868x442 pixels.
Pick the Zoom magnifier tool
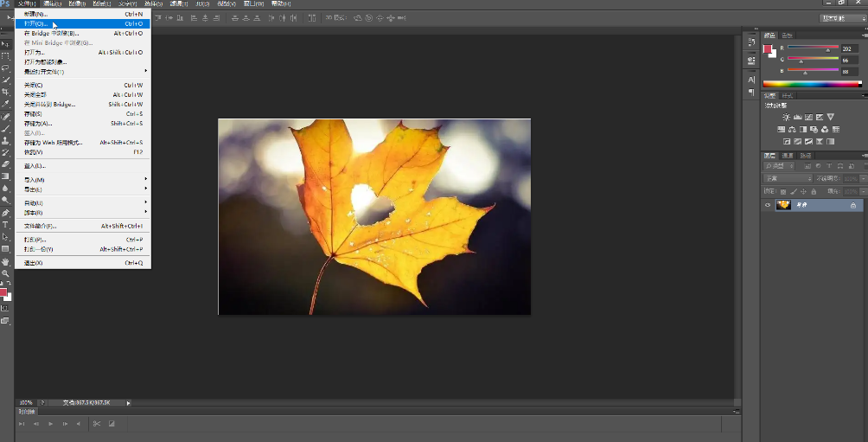coord(5,273)
